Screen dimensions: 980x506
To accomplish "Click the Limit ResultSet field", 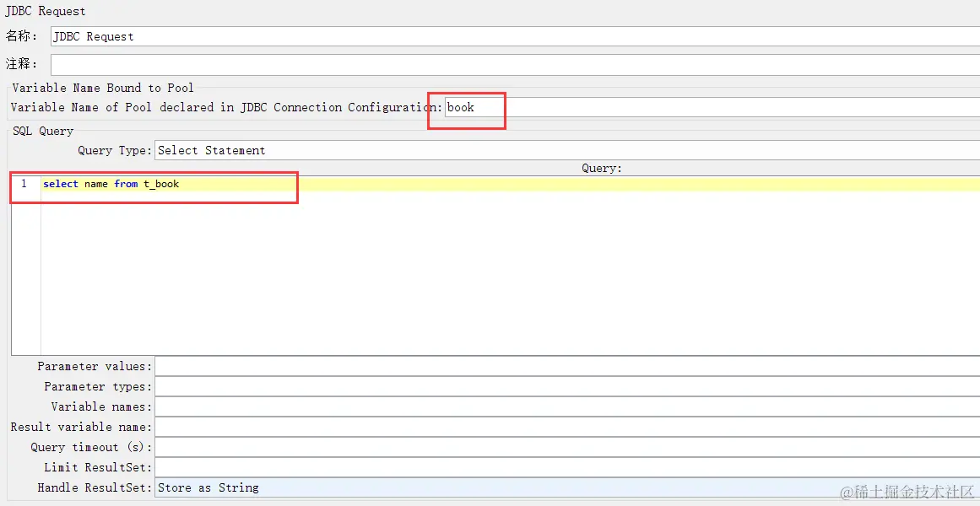I will click(567, 467).
